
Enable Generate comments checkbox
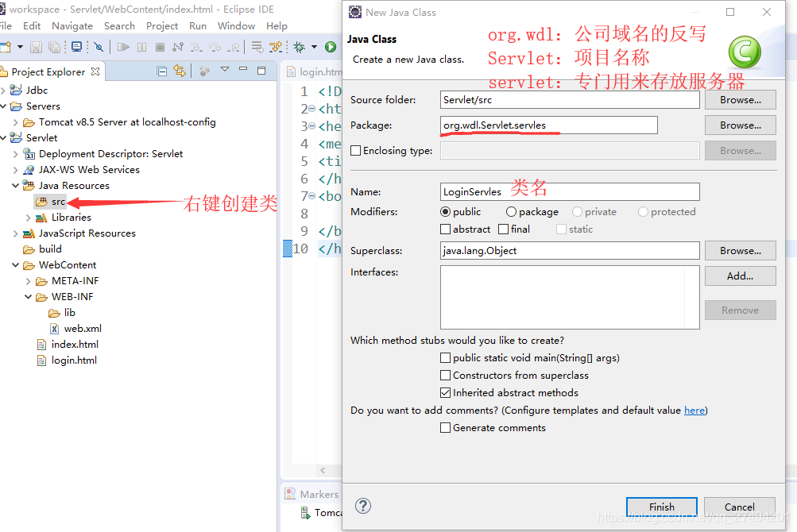coord(445,428)
